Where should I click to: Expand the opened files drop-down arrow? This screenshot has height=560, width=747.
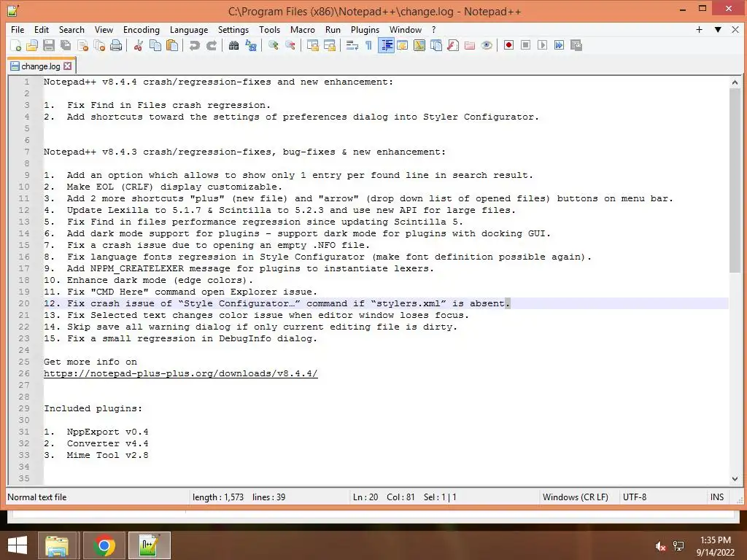[718, 29]
